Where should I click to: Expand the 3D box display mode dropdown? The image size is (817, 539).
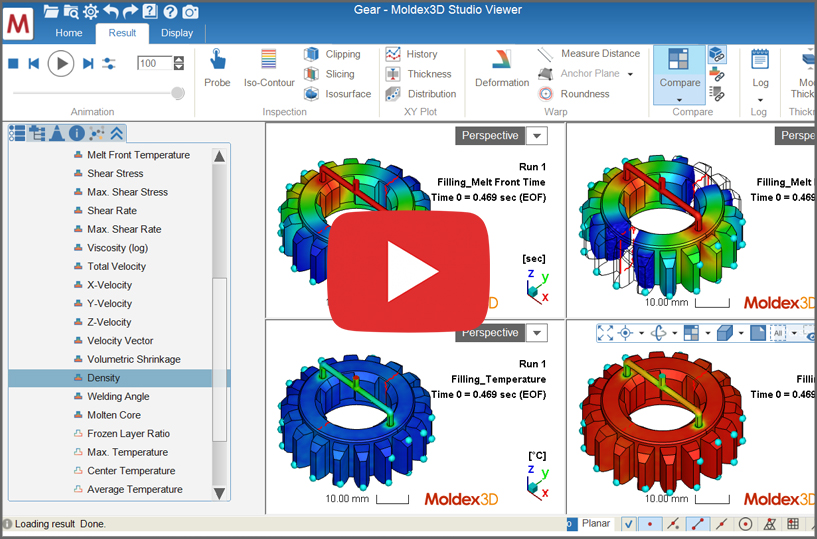pos(741,333)
